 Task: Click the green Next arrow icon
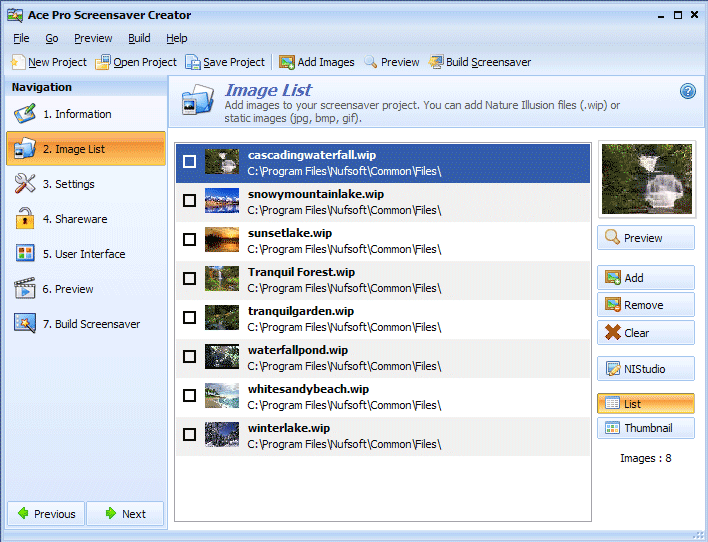pos(111,513)
